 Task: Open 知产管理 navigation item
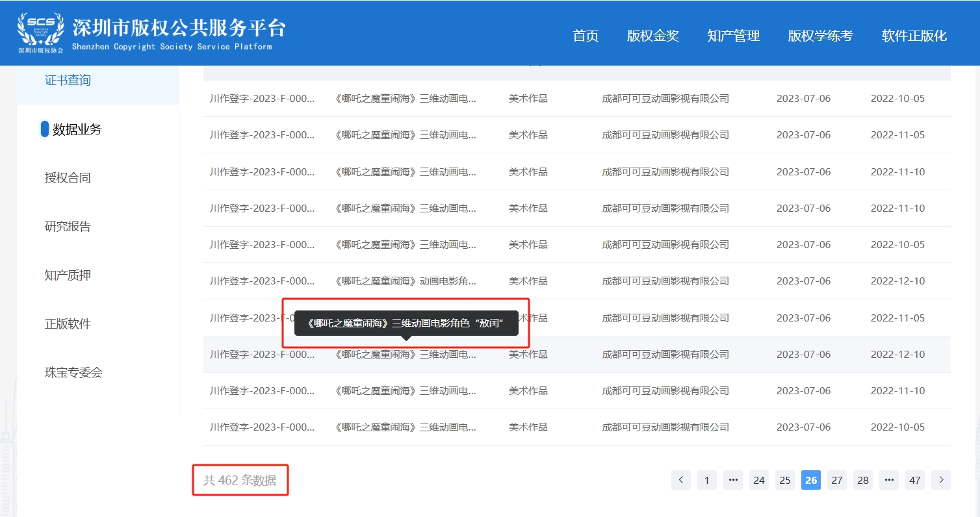pyautogui.click(x=734, y=36)
